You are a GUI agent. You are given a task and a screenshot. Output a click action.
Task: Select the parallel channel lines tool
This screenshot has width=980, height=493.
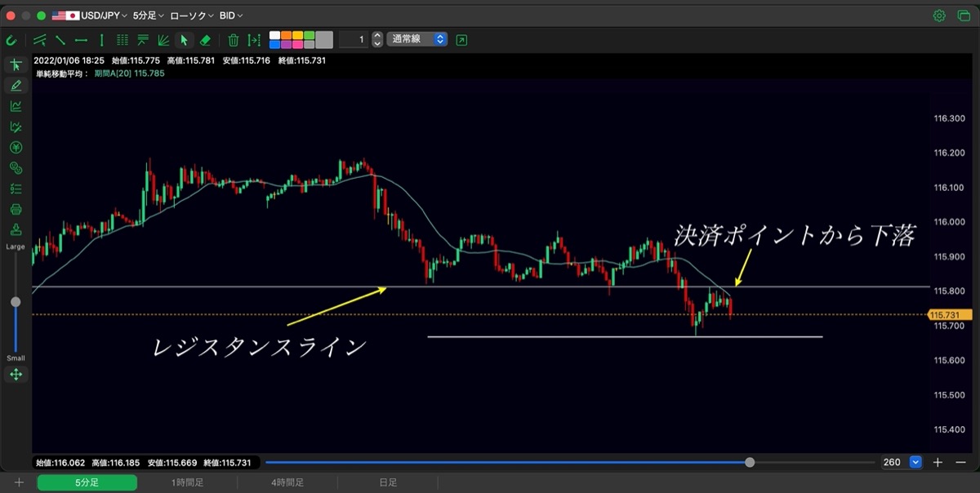click(39, 39)
